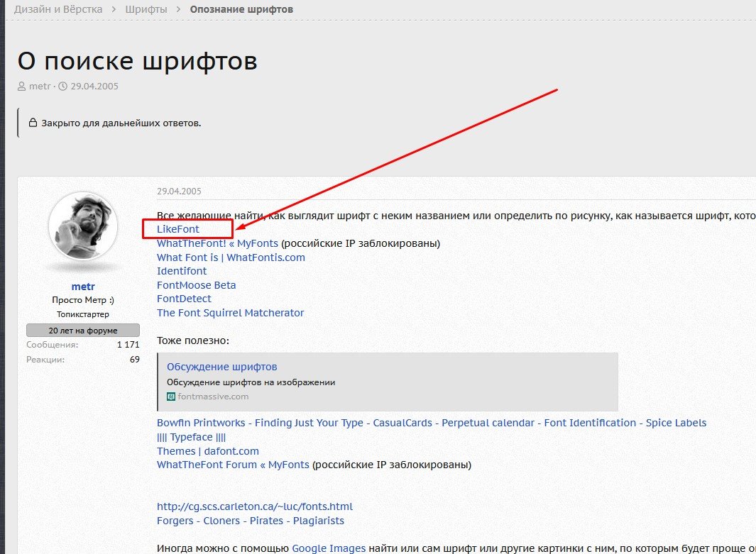The height and width of the screenshot is (554, 756).
Task: Open WhatTheFont! « MyFonts link
Action: coord(217,243)
